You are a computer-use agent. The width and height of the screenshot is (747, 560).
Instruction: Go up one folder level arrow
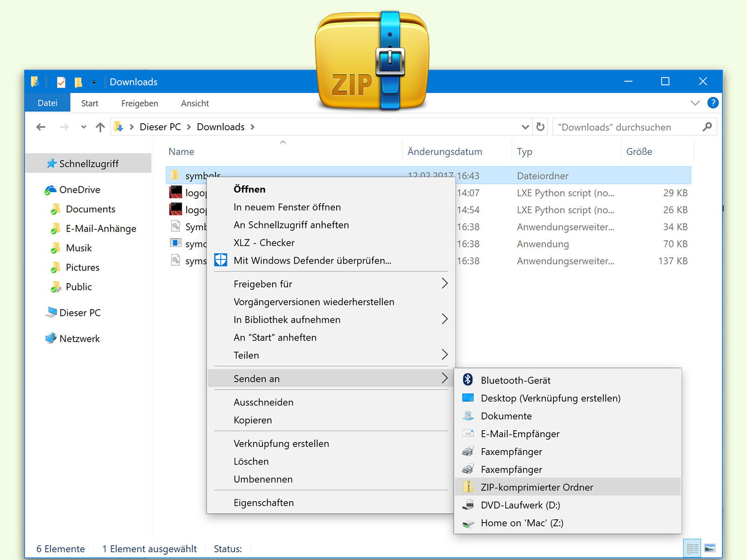pyautogui.click(x=100, y=127)
